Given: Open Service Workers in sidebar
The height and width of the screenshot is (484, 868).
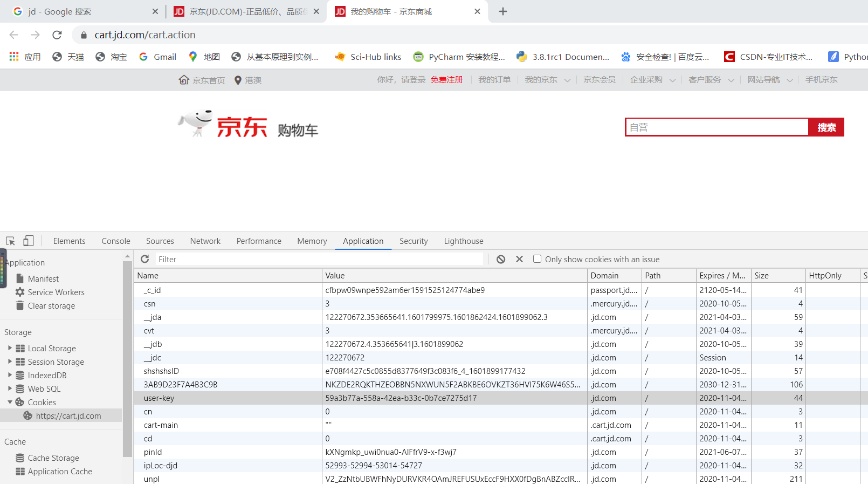Looking at the screenshot, I should click(56, 292).
